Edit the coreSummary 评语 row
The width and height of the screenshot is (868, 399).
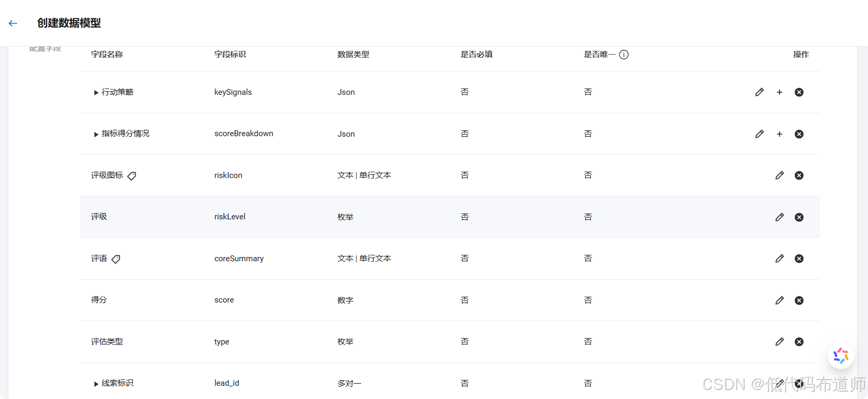(780, 259)
